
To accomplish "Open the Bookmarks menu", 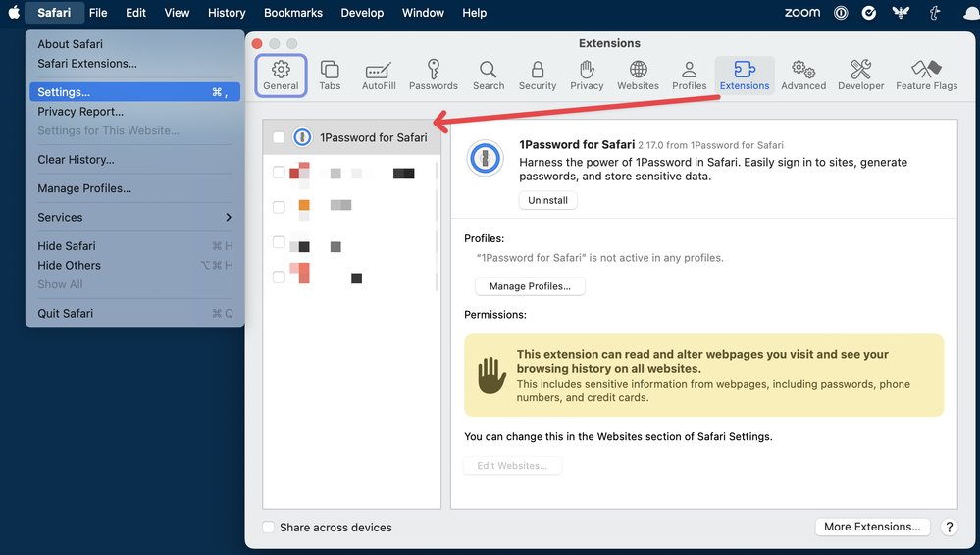I will coord(291,13).
